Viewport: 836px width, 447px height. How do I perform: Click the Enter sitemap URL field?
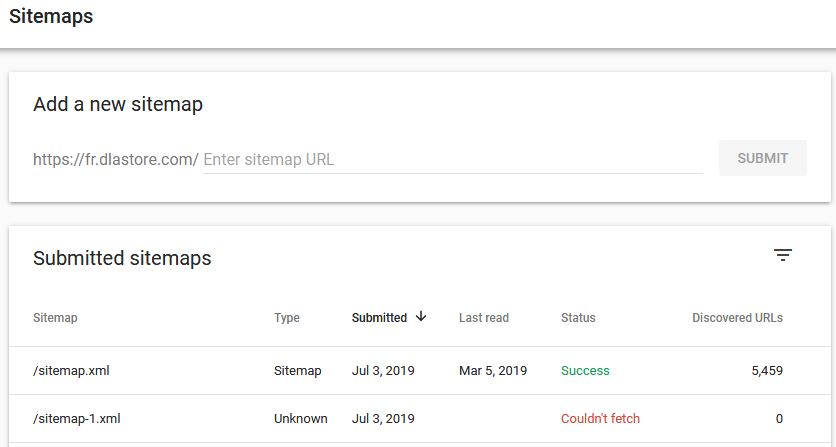click(453, 159)
